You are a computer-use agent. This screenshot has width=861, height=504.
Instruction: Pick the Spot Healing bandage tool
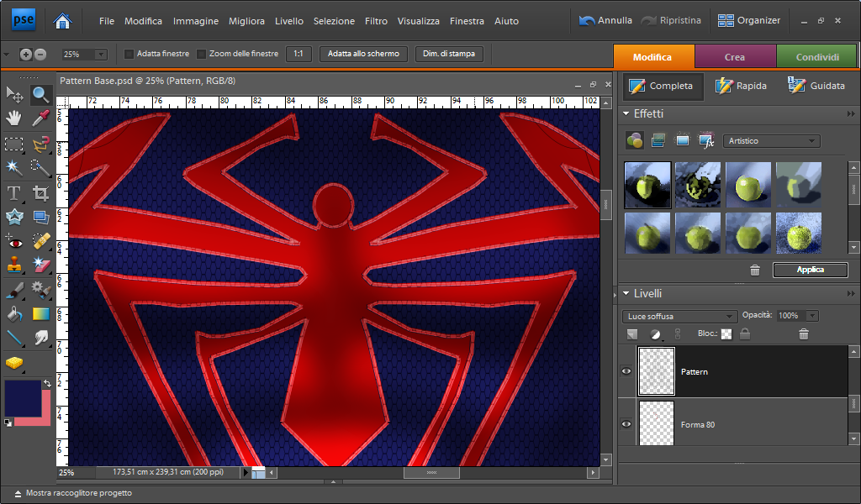(40, 241)
